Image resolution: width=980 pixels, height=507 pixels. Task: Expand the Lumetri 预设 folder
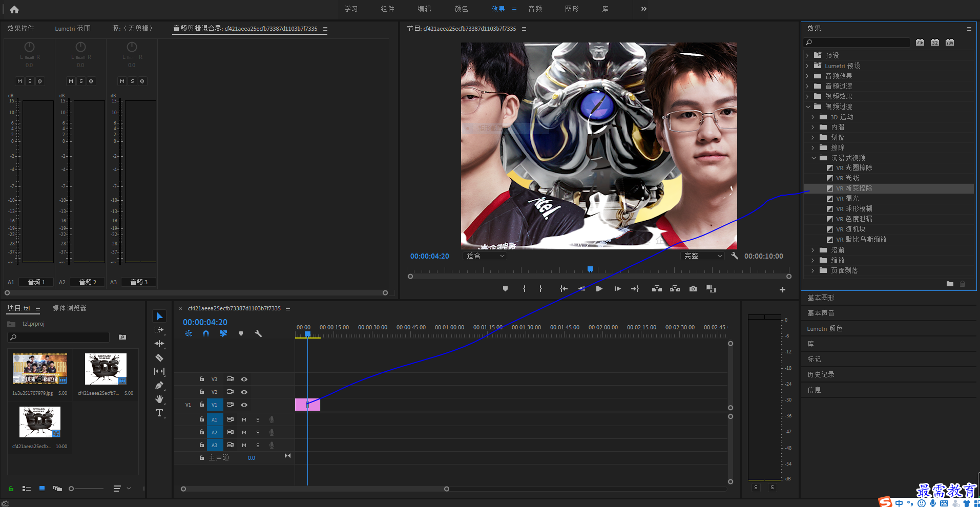(807, 66)
